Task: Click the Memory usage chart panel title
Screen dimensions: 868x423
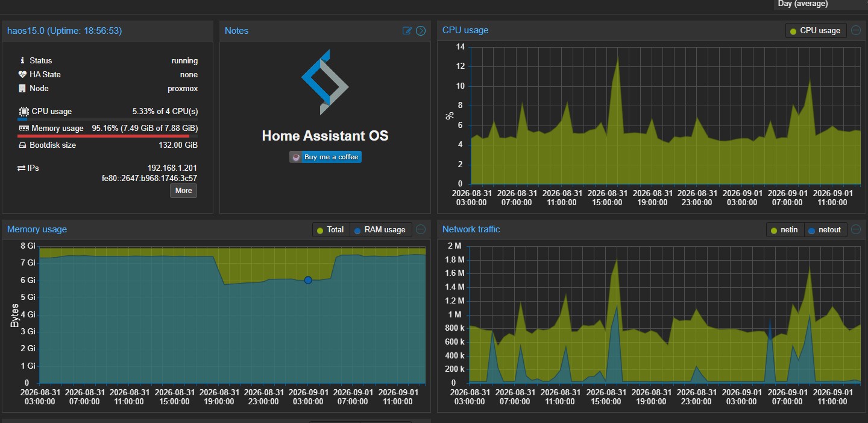Action: click(37, 229)
